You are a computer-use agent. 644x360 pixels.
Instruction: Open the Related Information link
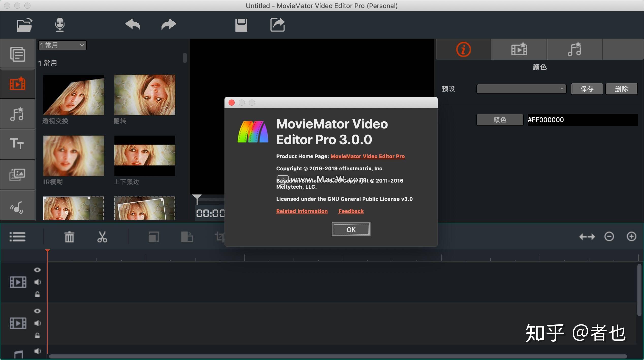click(x=302, y=211)
